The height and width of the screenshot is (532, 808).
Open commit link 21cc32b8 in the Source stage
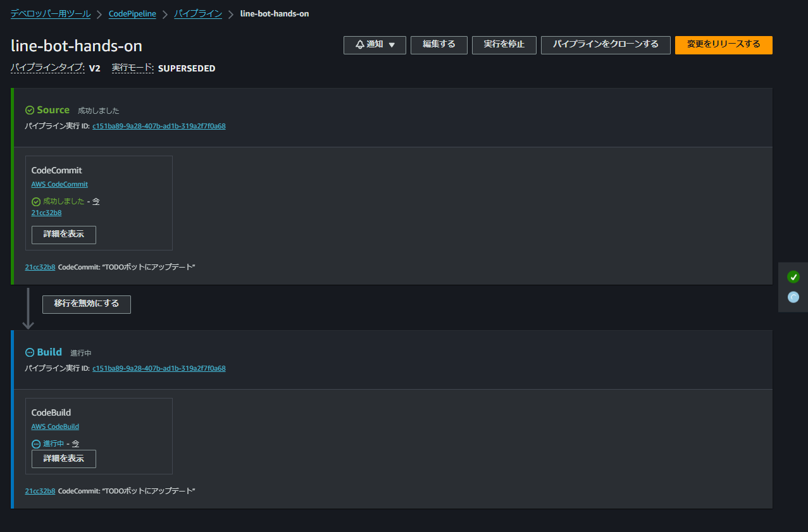point(46,213)
